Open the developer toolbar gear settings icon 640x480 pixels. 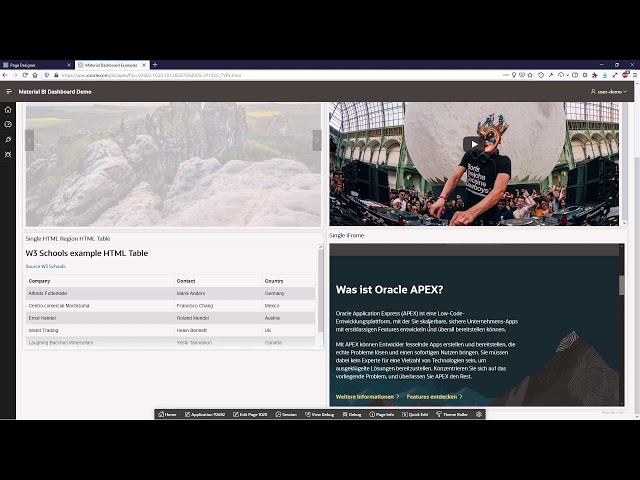(479, 414)
